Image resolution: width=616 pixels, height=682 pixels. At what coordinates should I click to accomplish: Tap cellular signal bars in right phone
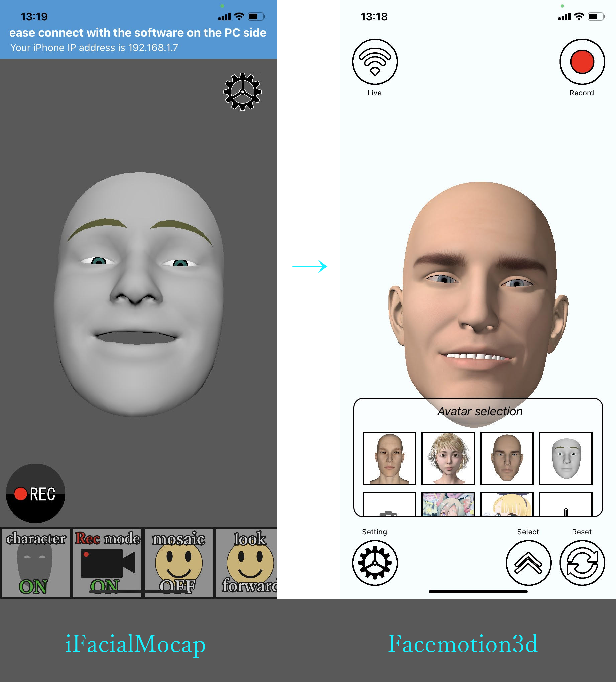point(564,17)
